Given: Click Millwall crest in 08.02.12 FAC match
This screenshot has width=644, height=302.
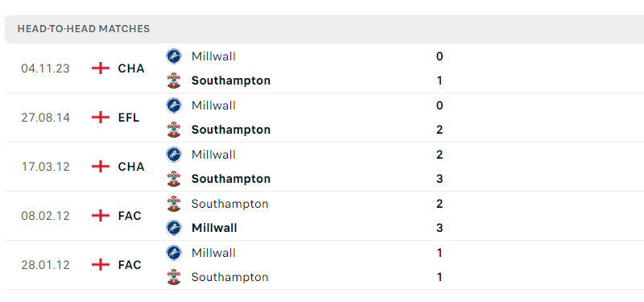Looking at the screenshot, I should coord(174,228).
